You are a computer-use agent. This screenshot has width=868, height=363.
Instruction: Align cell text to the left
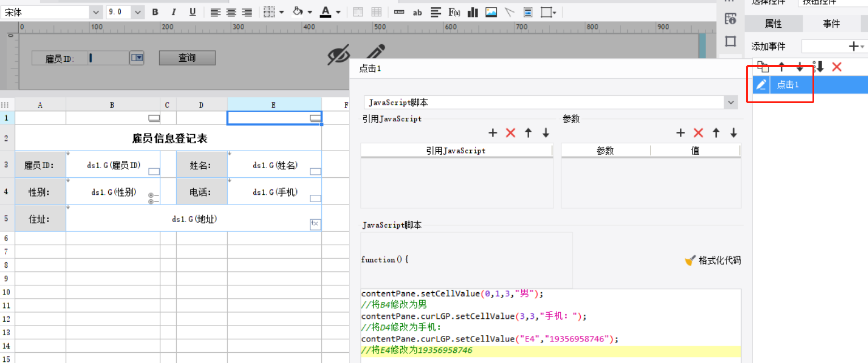[x=215, y=12]
